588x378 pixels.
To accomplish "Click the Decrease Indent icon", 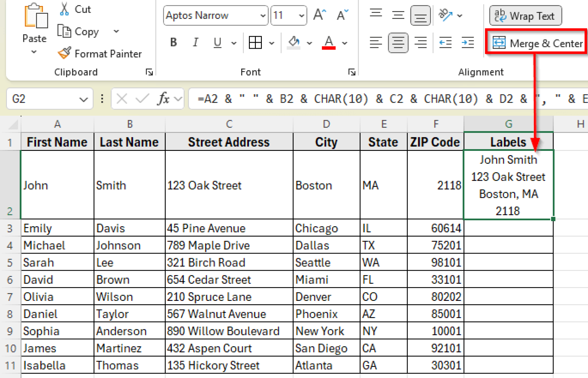I will point(445,43).
